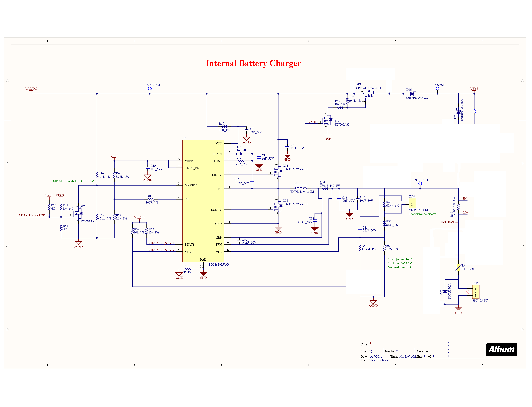Click the 'Vbulk(nom)=14.3V' annotation

click(400, 259)
